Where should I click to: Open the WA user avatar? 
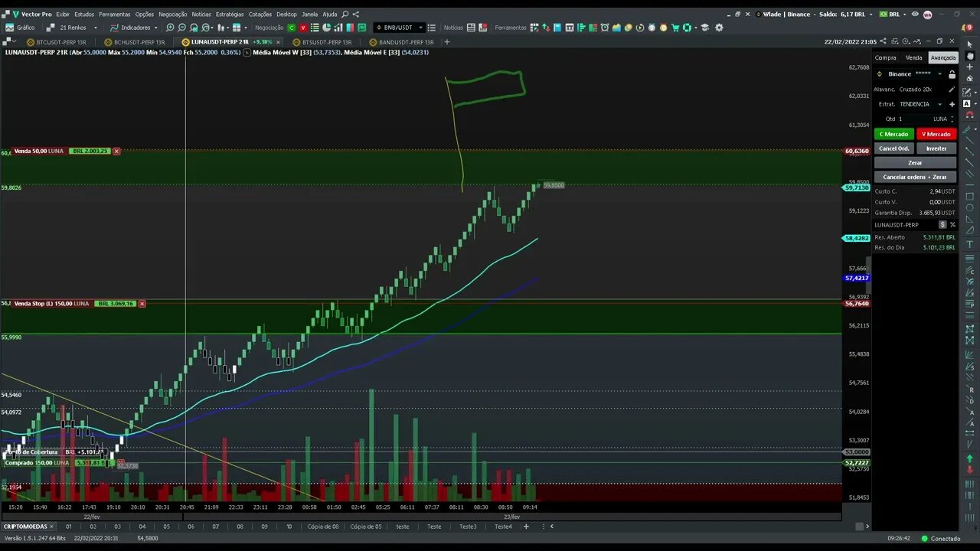coord(928,14)
